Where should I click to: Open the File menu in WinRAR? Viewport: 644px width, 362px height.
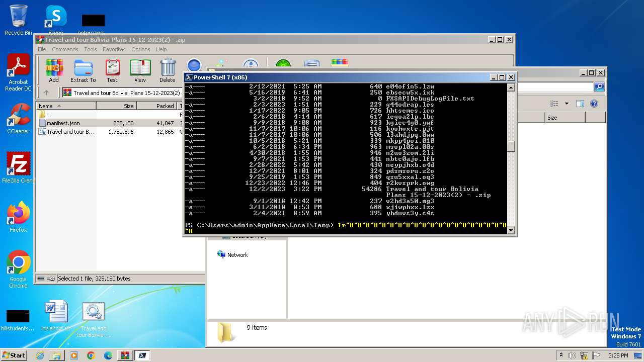[x=42, y=49]
